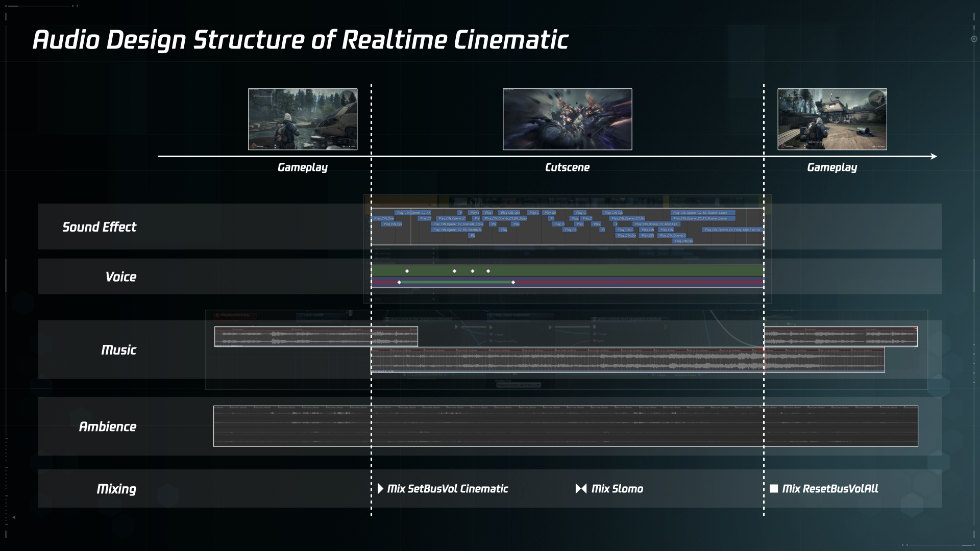Click the Cutscene caption under the timeline
This screenshot has width=980, height=551.
pyautogui.click(x=567, y=167)
